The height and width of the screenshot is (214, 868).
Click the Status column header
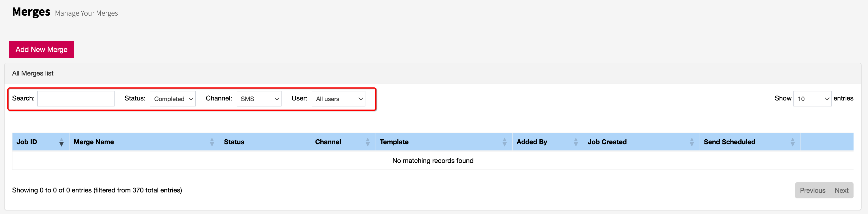(265, 142)
